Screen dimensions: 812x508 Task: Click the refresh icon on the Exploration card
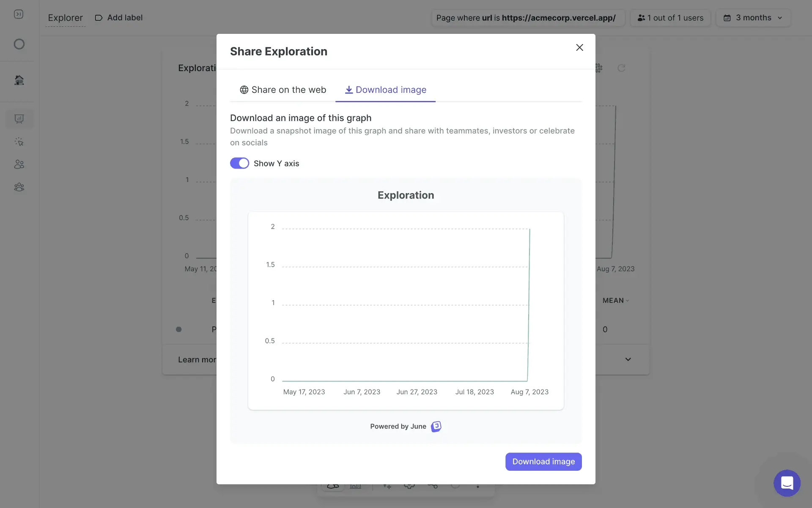621,68
